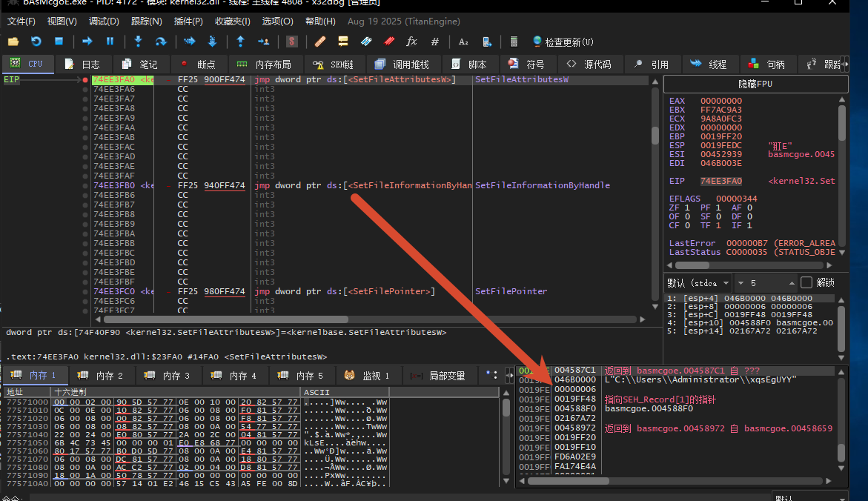The image size is (868, 501).
Task: Toggle the red breakpoint dot at 74EE3FA0
Action: tap(85, 80)
